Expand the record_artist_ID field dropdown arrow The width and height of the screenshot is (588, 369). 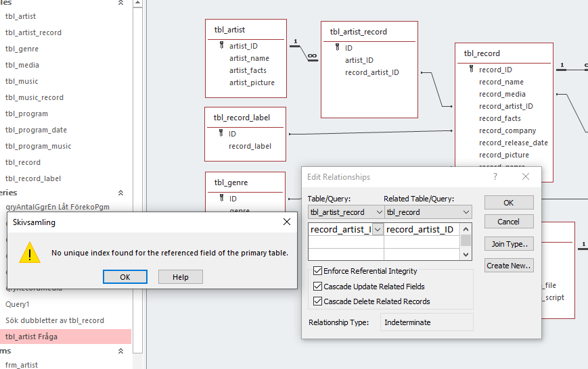(x=378, y=229)
